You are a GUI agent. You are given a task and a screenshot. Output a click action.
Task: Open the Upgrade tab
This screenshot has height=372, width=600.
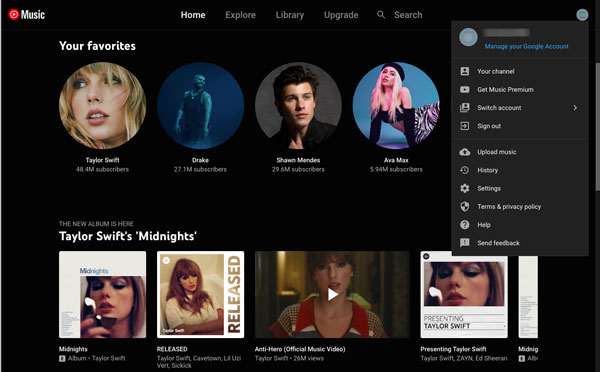click(x=341, y=15)
